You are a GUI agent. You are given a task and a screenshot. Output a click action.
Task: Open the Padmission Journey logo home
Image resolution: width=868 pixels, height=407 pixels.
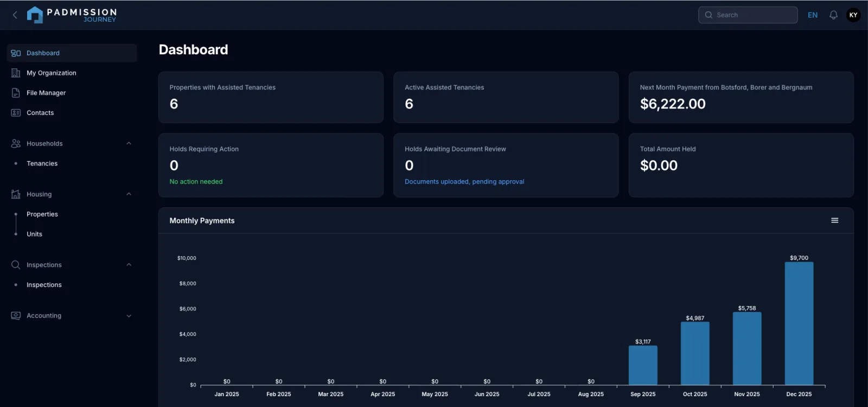(72, 15)
